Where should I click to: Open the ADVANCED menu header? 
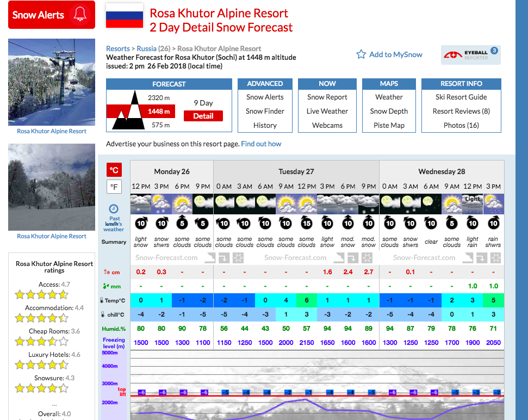tap(265, 84)
